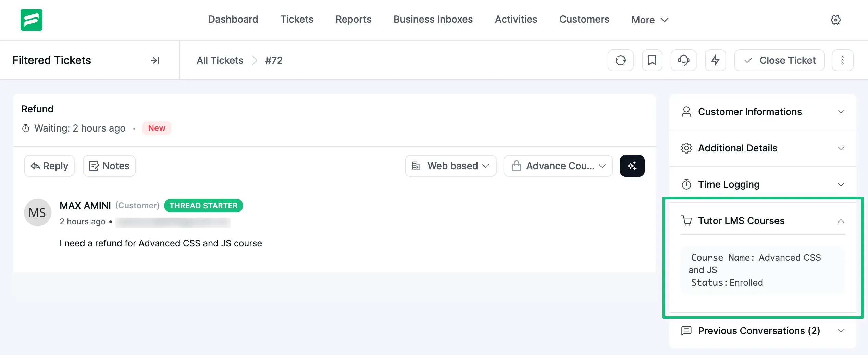Open the AI assistant sparkle button
Screen dimensions: 868x355
click(x=632, y=166)
